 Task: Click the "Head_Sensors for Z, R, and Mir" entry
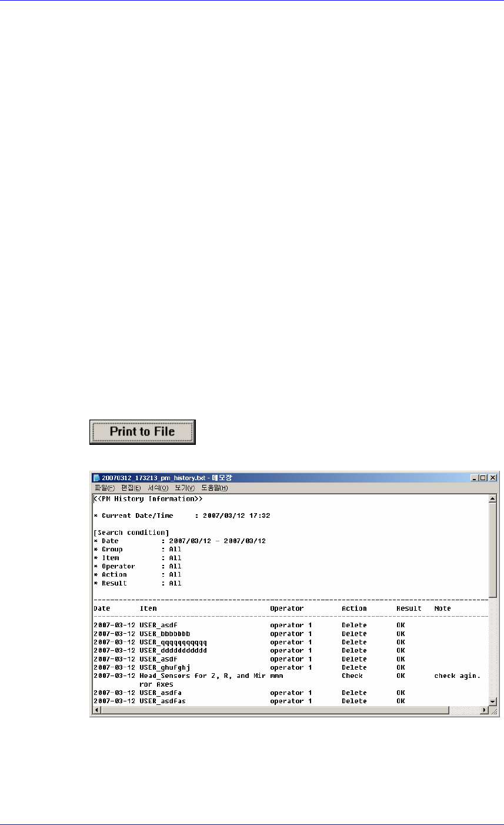pyautogui.click(x=203, y=676)
